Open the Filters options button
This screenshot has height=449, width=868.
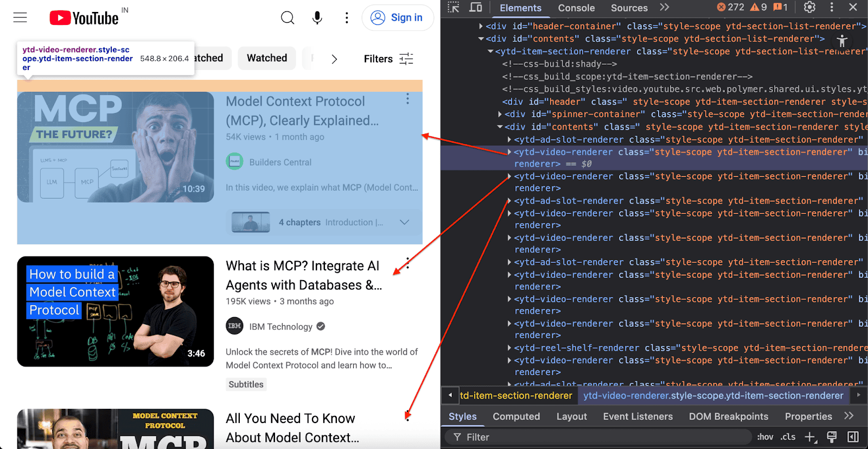pos(388,59)
